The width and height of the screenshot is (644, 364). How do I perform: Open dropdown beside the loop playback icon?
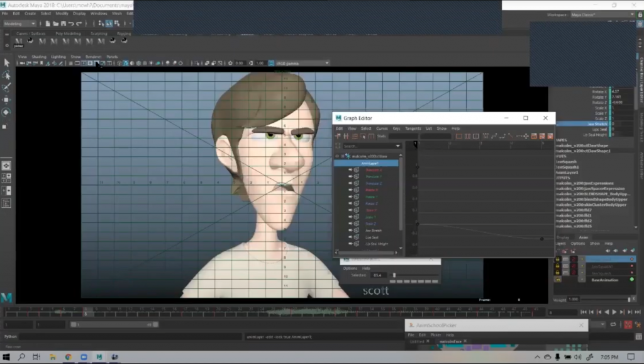coord(602,324)
